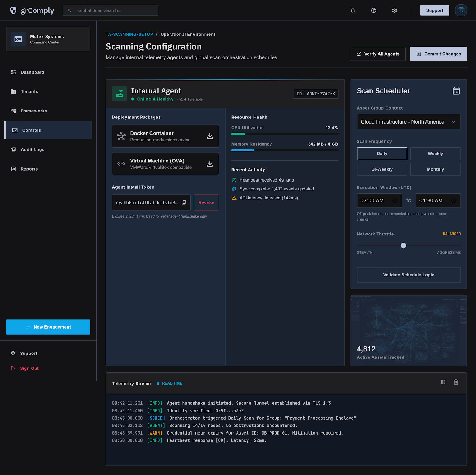Click Commit Changes
476x475 pixels.
[x=439, y=54]
